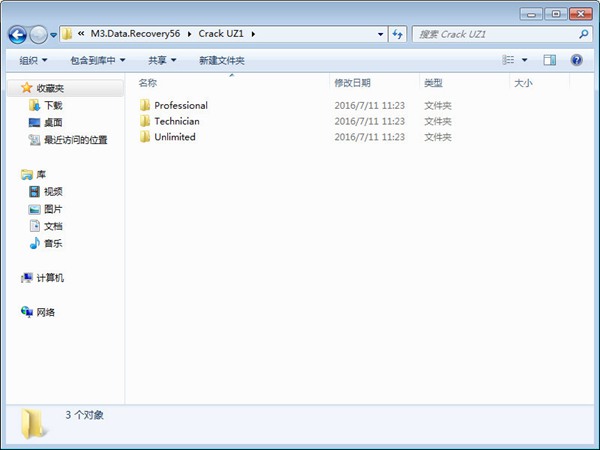This screenshot has height=450, width=600.
Task: Open the 共享 menu
Action: click(x=162, y=60)
